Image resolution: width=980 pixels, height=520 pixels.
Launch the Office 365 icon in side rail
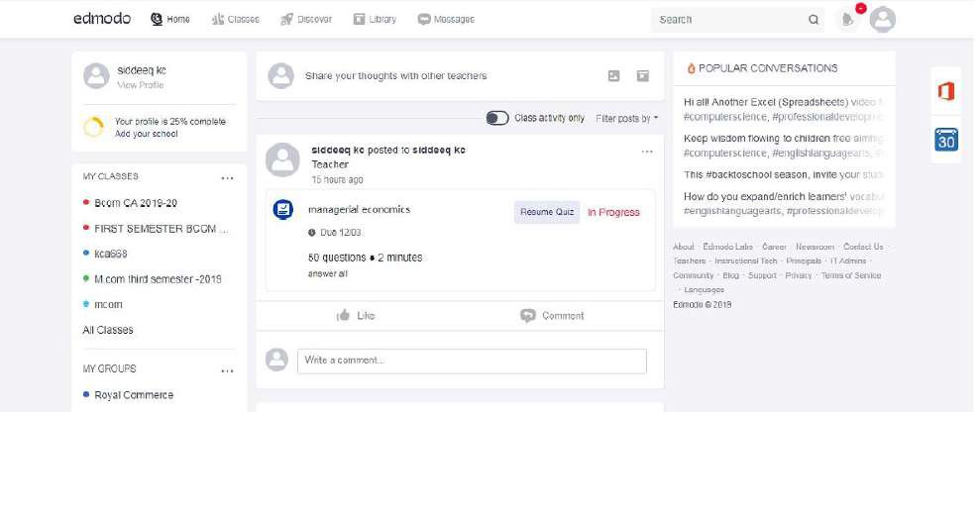tap(946, 91)
